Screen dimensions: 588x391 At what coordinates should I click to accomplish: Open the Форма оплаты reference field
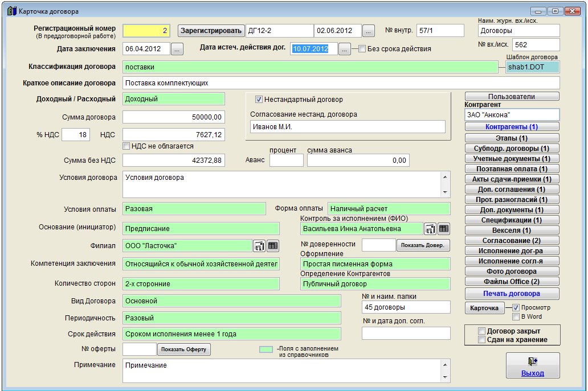pos(389,209)
